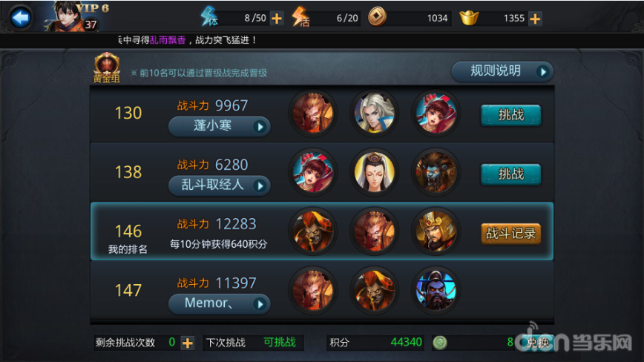
Task: Open player 乱斗取经人 details
Action: pyautogui.click(x=220, y=185)
